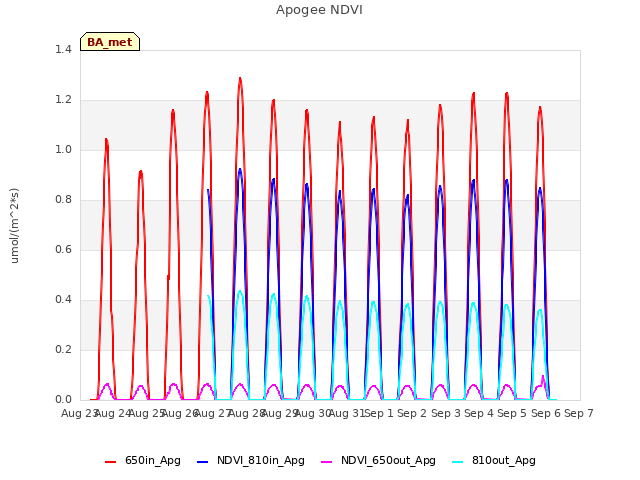
Task: Click the magenta NDVI_650out_Apg legend swatch
Action: coord(327,462)
